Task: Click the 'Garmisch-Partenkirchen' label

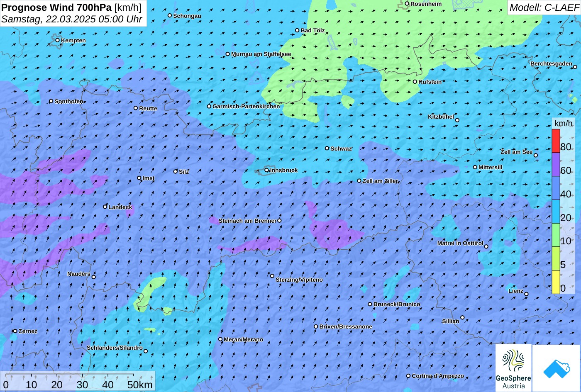Action: [x=246, y=106]
